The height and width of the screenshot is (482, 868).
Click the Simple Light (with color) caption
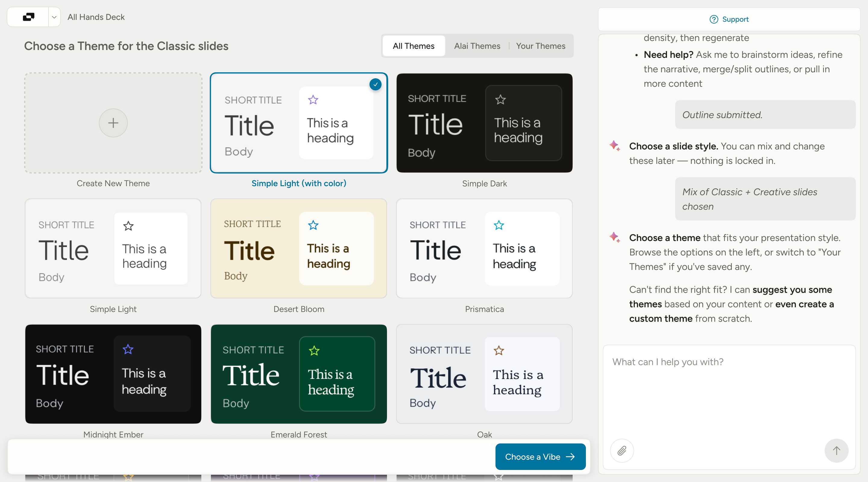[299, 183]
